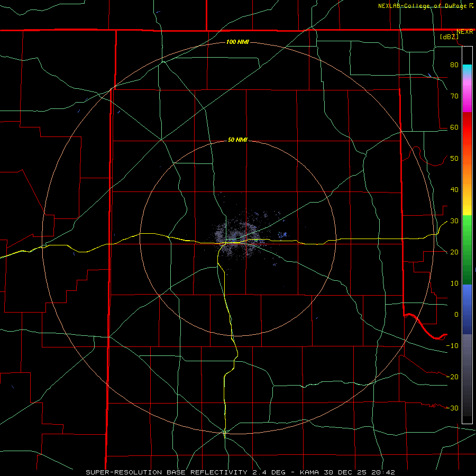Click the 70 value on dBZ scale
476x476 pixels.
pos(454,96)
